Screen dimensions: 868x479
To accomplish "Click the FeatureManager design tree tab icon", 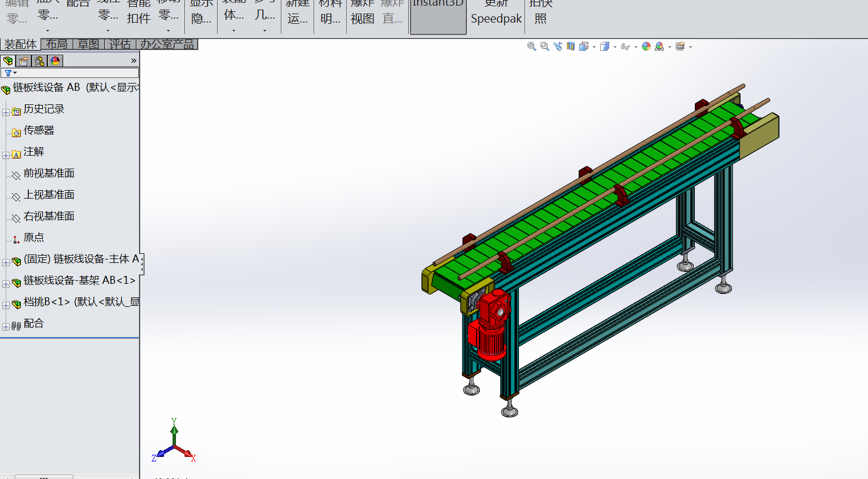I will tap(8, 61).
